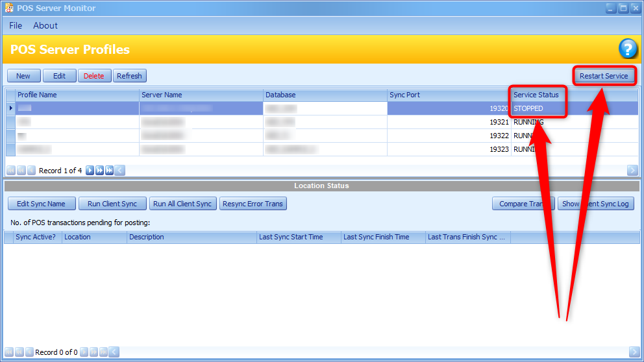Jump to last record in profiles navigator
The height and width of the screenshot is (362, 644).
point(110,171)
